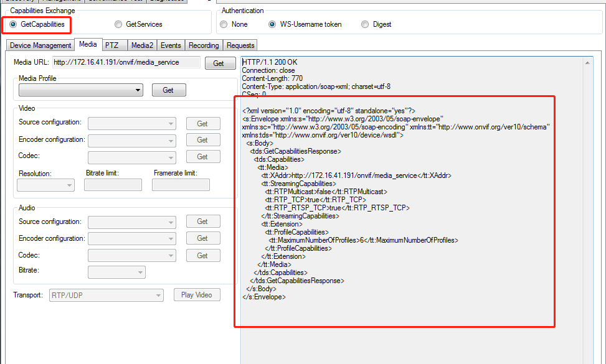Open the Requests tab
This screenshot has height=364, width=606.
[x=240, y=45]
